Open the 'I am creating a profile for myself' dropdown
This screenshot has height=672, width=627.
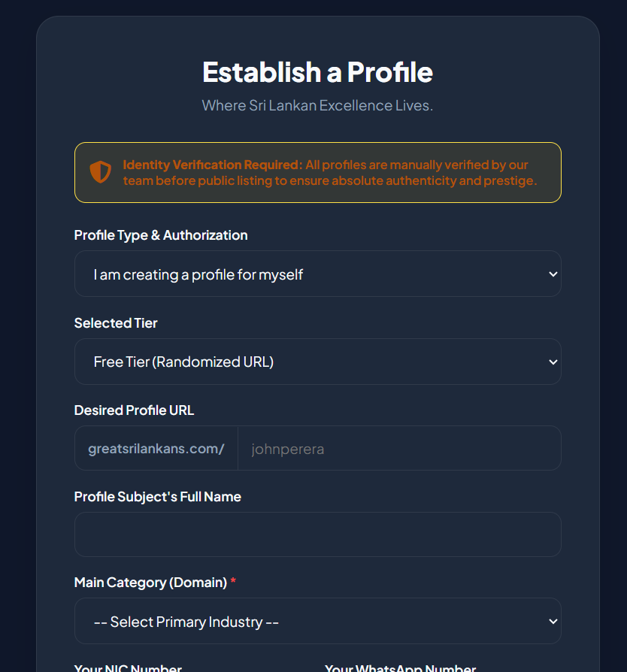[317, 274]
